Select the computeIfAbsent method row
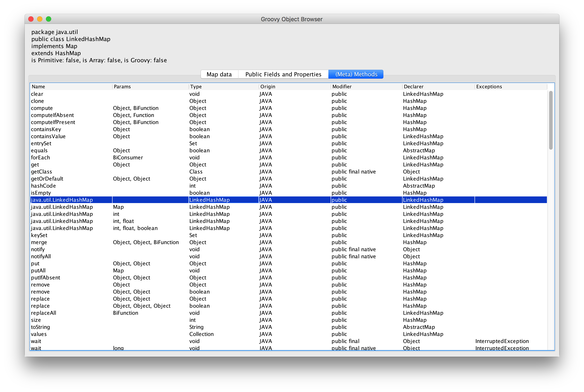The height and width of the screenshot is (392, 584). [53, 115]
